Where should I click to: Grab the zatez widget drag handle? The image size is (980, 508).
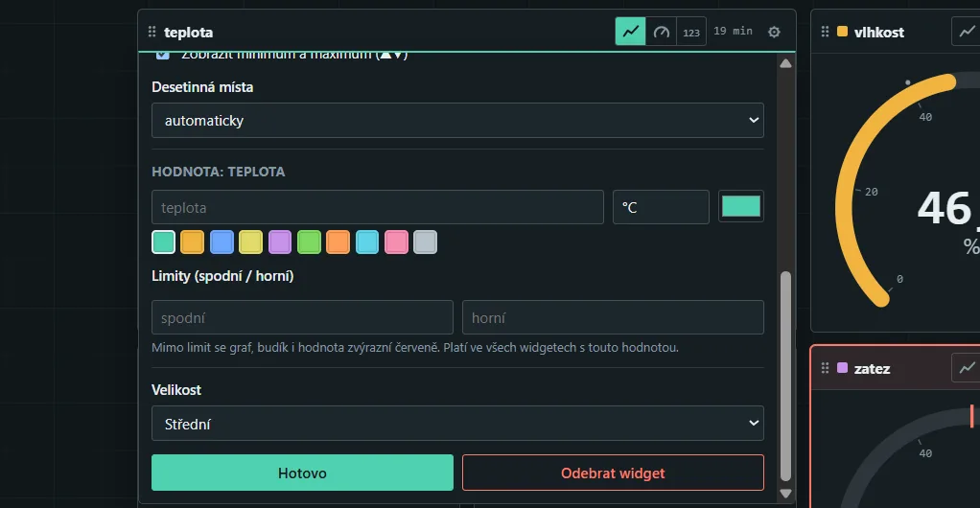tap(825, 368)
